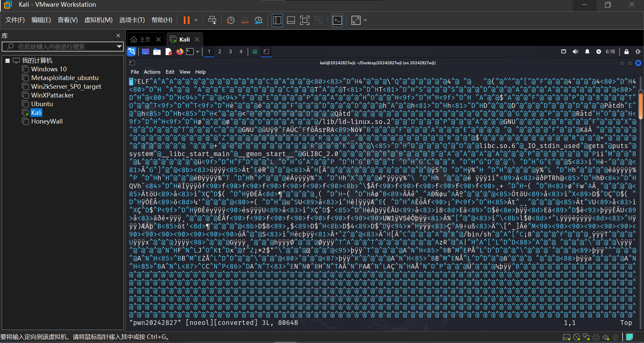Image resolution: width=644 pixels, height=343 pixels.
Task: Open the snapshot manager
Action: coord(259,20)
